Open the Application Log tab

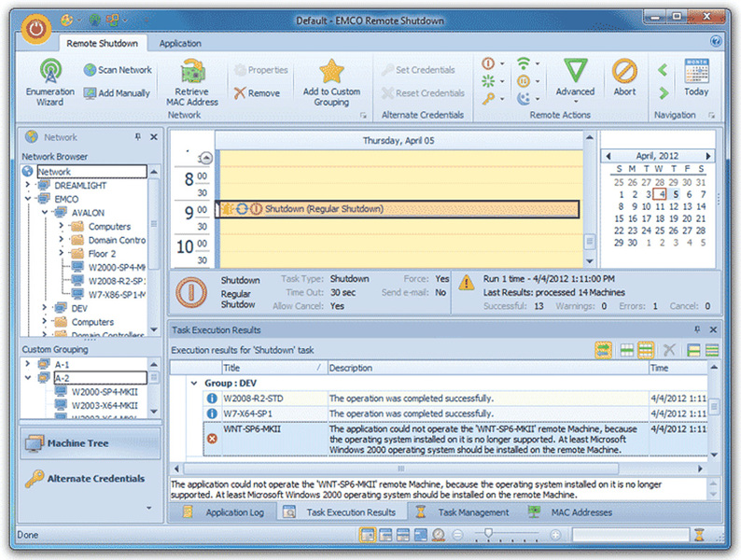[x=224, y=512]
